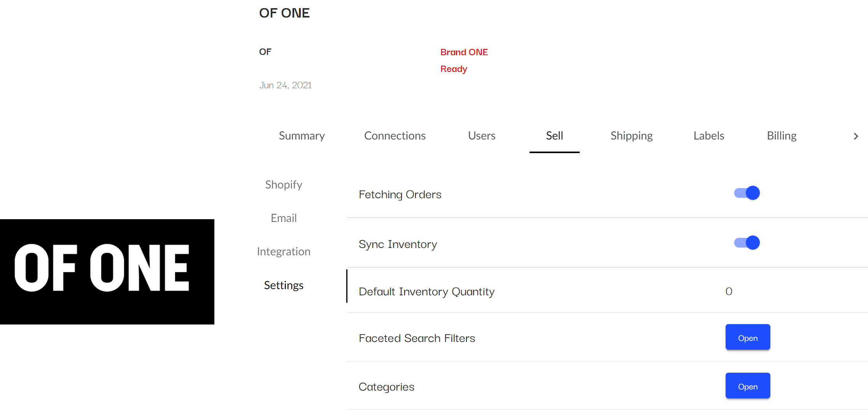The image size is (868, 410).
Task: Toggle the Fetching Orders switch
Action: [x=747, y=193]
